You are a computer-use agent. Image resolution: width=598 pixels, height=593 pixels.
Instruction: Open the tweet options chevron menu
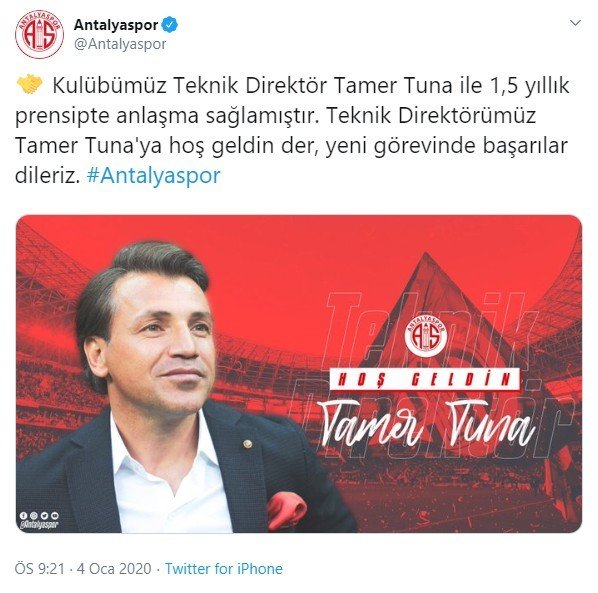tap(575, 23)
